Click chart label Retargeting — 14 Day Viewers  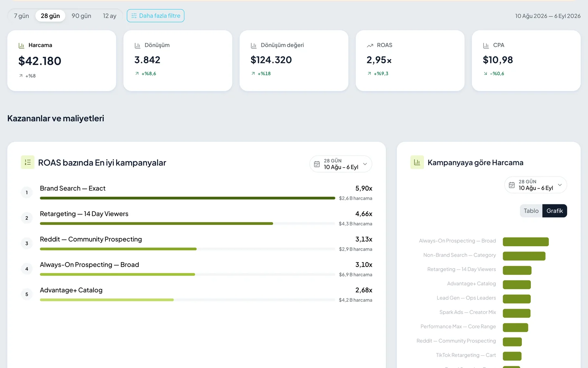coord(461,269)
